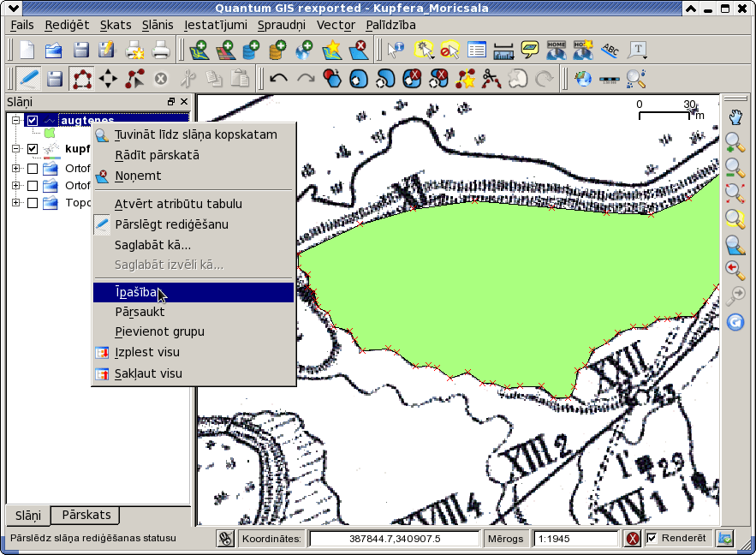Image resolution: width=756 pixels, height=555 pixels.
Task: Switch to the Pārskats tab
Action: [x=86, y=515]
